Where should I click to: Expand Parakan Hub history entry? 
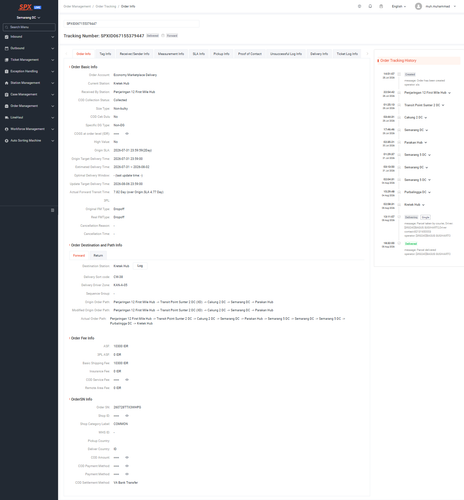415,143
